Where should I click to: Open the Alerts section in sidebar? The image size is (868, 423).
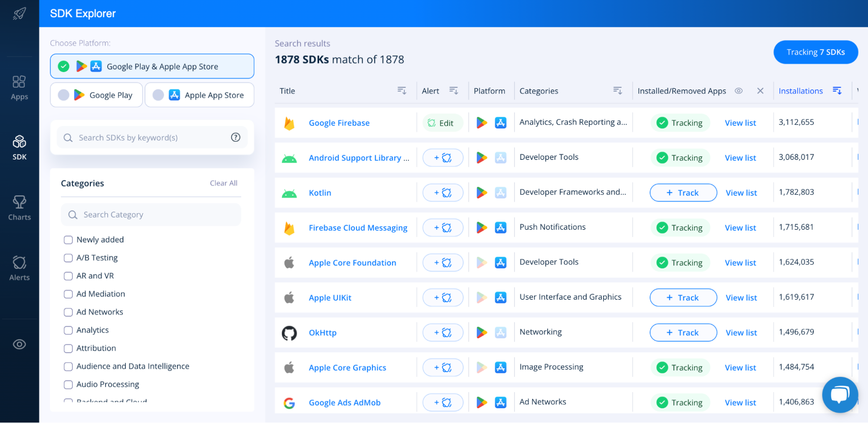[20, 268]
